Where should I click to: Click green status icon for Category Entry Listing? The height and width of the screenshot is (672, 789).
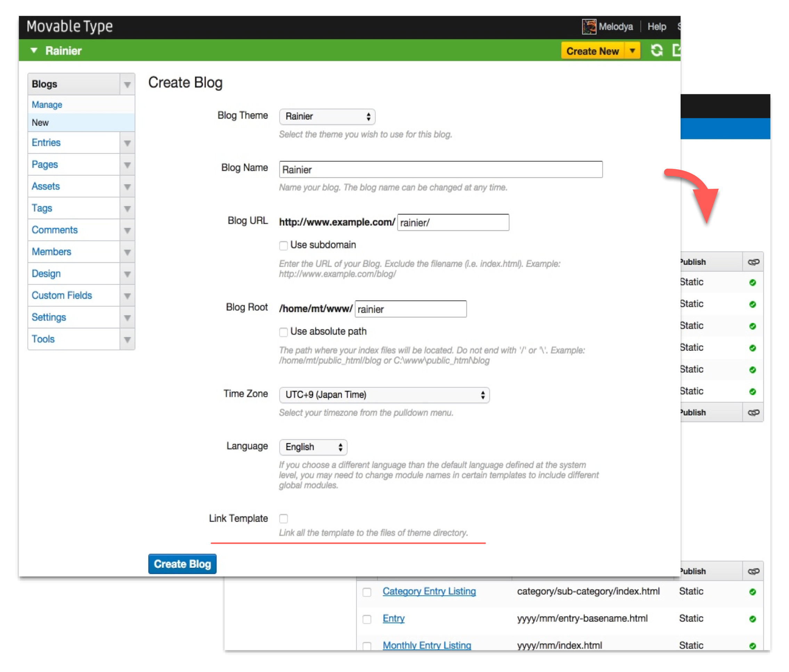point(753,592)
